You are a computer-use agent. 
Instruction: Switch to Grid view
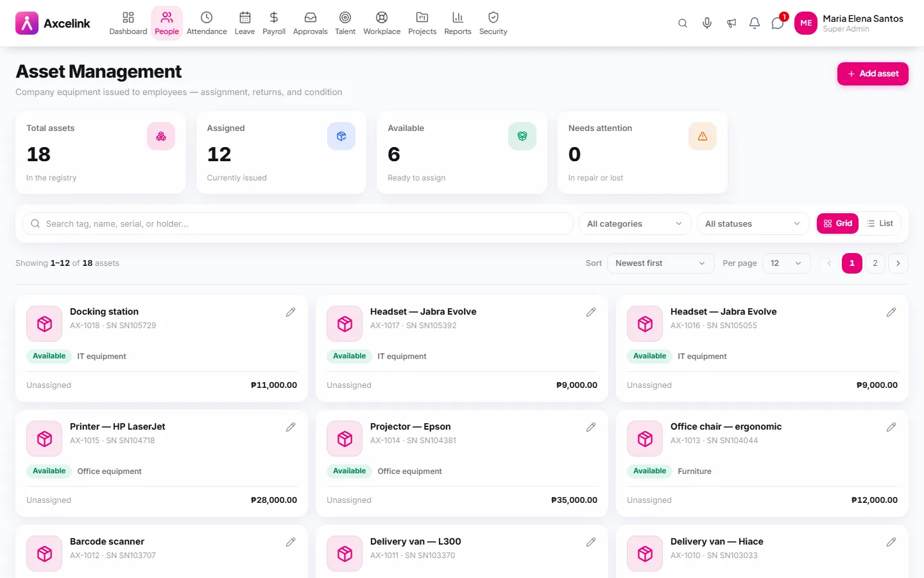click(x=837, y=223)
